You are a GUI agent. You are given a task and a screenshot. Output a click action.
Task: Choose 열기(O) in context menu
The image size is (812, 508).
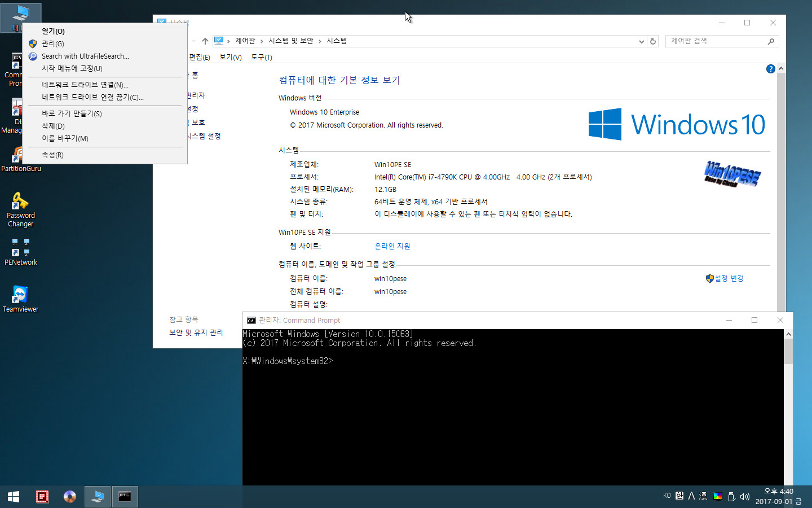[x=105, y=31]
